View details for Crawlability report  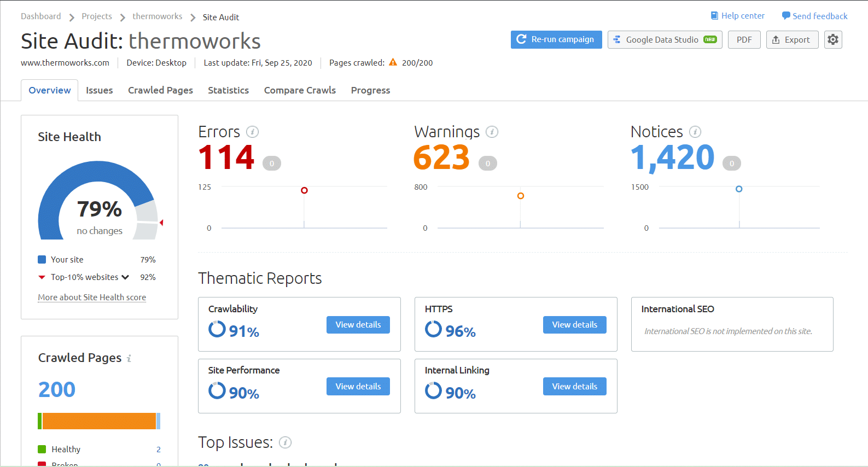pyautogui.click(x=358, y=325)
